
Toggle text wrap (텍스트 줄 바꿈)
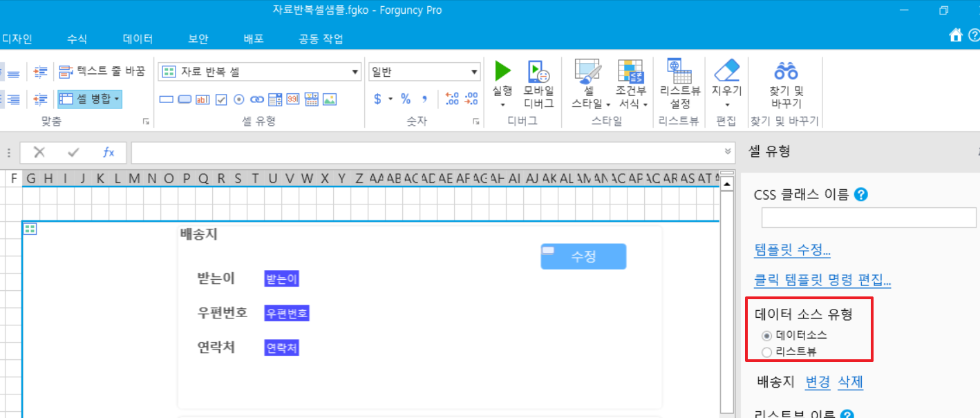102,71
